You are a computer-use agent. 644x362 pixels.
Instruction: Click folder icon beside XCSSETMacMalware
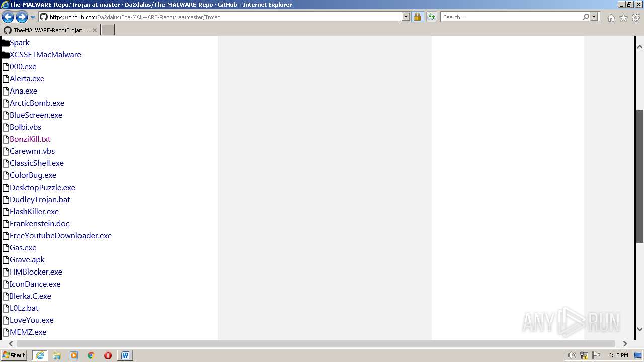[6, 55]
